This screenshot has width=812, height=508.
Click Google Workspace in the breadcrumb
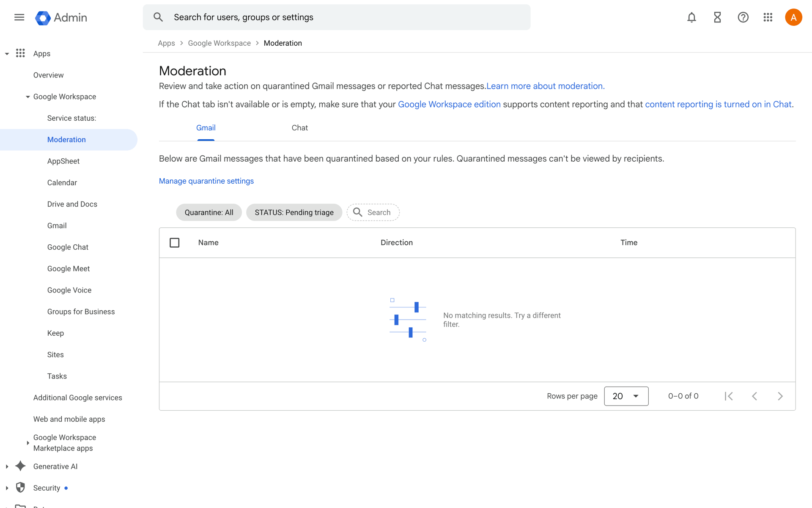click(x=219, y=43)
